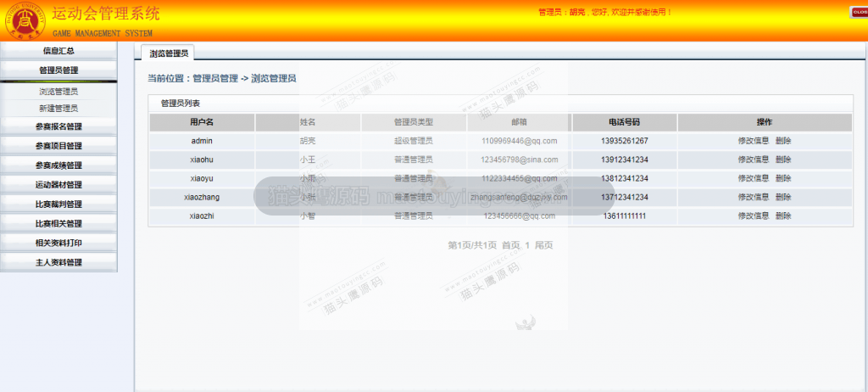Click email 123456666@qq.com
The height and width of the screenshot is (392, 868).
pos(520,216)
